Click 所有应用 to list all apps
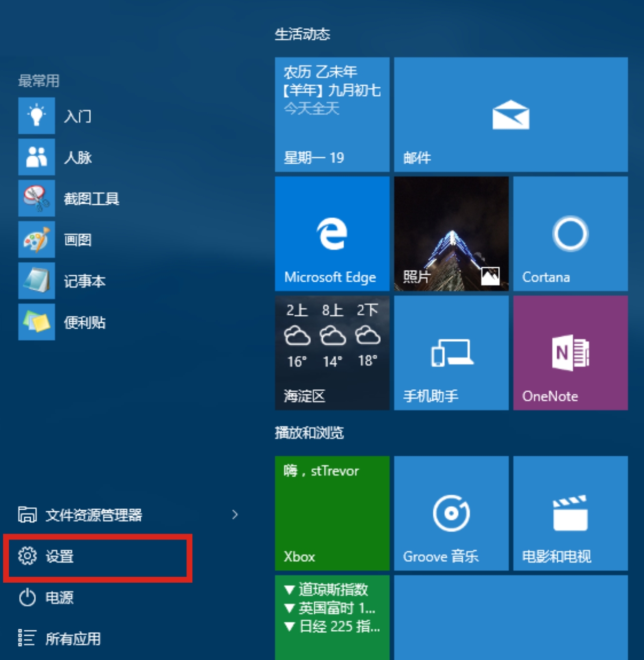 click(69, 640)
